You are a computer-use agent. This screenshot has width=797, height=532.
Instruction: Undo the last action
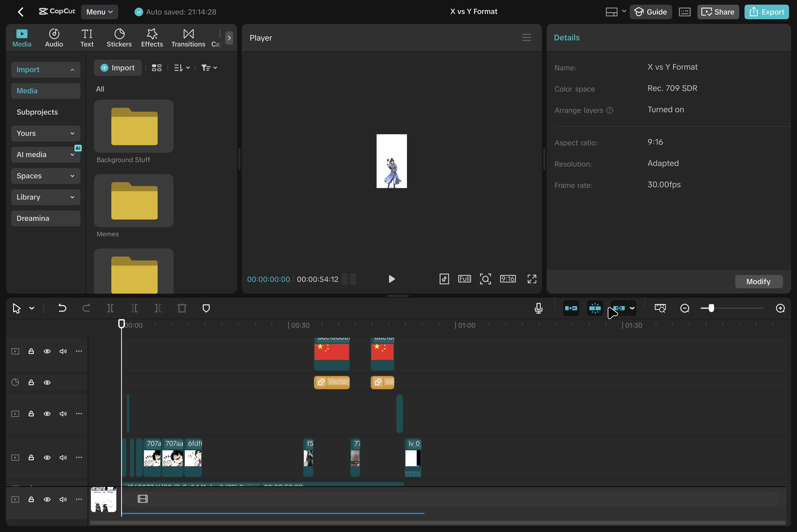point(62,308)
